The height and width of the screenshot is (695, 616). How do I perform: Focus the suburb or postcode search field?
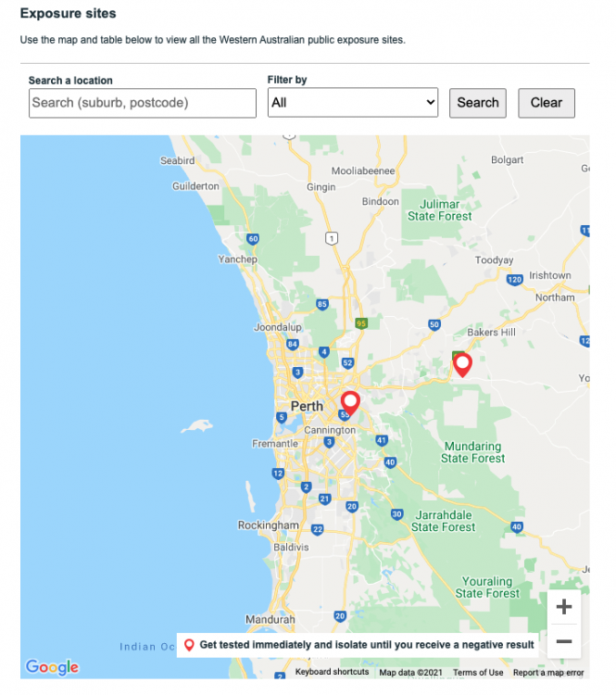pyautogui.click(x=143, y=103)
